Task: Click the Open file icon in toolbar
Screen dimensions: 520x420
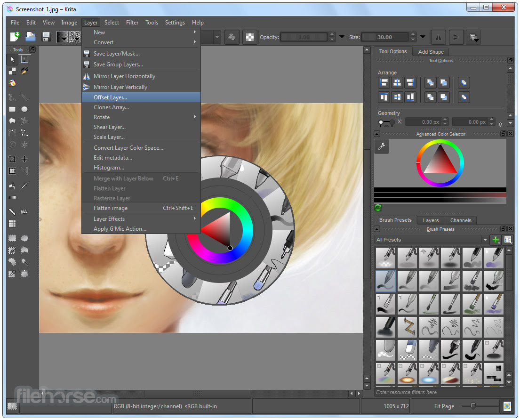Action: tap(31, 37)
